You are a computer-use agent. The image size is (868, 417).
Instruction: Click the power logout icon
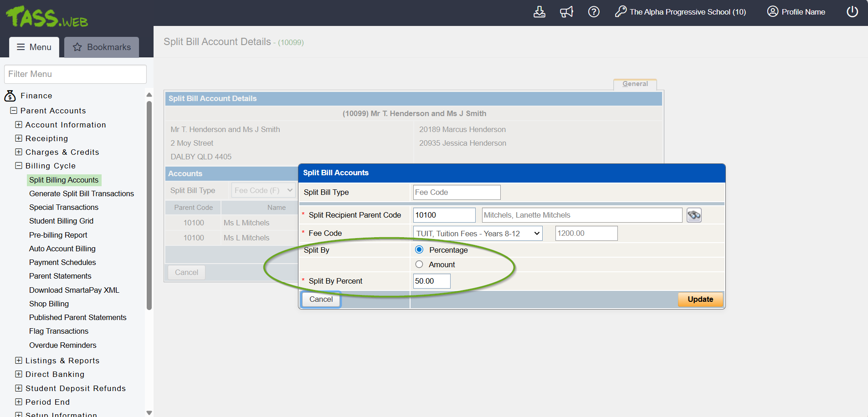[x=852, y=12]
